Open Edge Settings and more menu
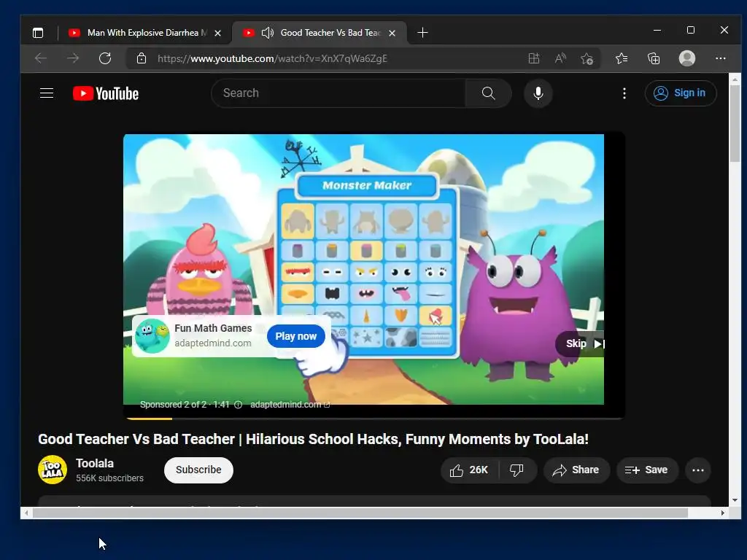This screenshot has height=560, width=747. point(720,58)
